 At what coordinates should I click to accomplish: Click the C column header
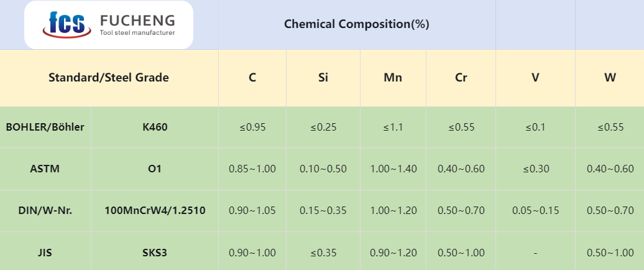click(252, 78)
